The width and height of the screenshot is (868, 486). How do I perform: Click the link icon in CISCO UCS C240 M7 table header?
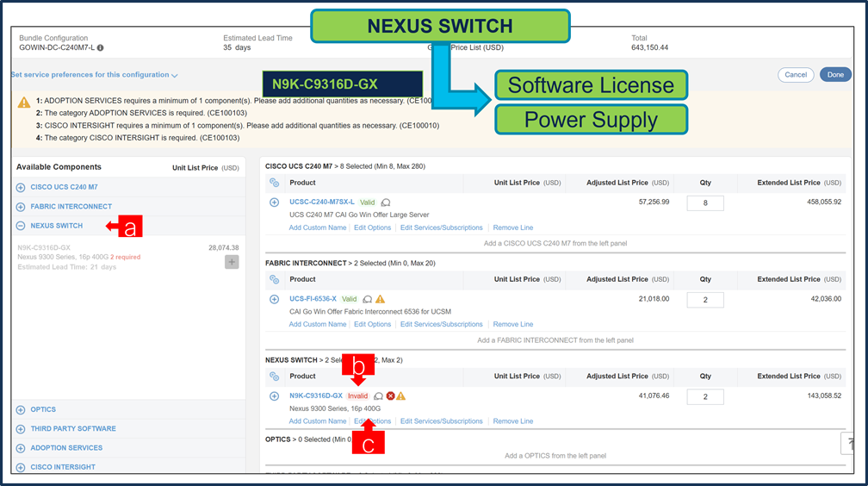coord(274,183)
